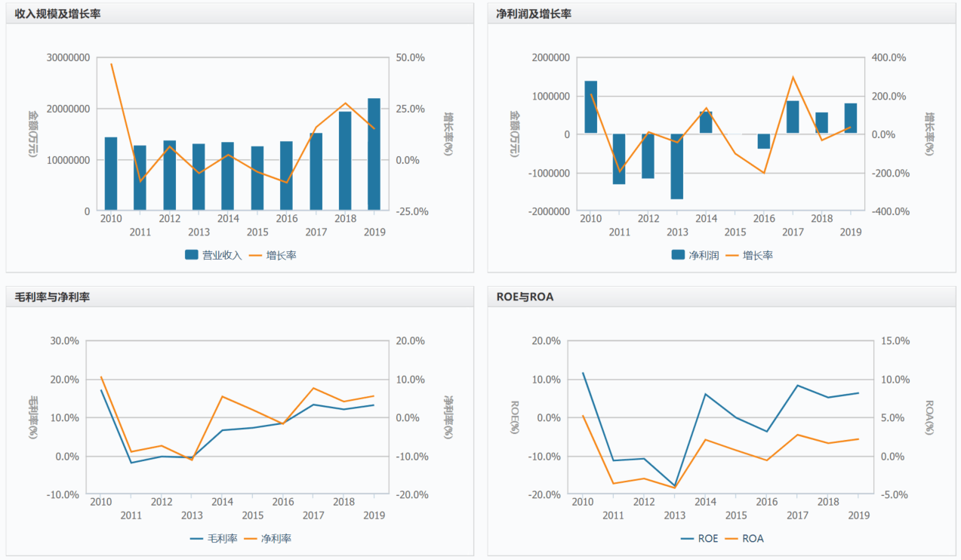961x560 pixels.
Task: Select the 毛利率与净利率 panel title
Action: click(x=52, y=297)
